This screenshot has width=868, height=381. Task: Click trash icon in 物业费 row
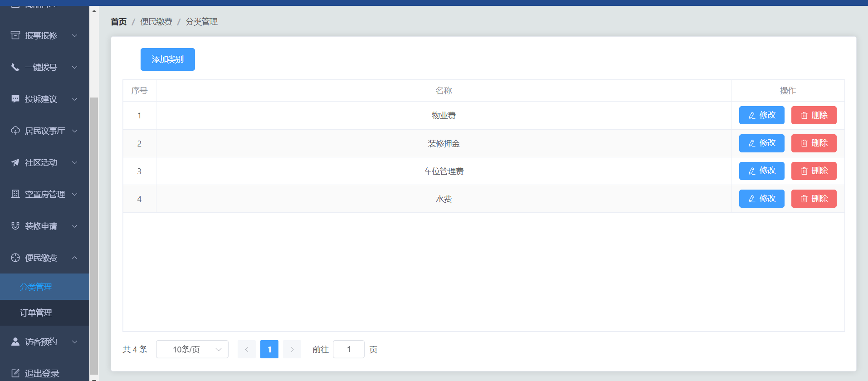click(804, 116)
